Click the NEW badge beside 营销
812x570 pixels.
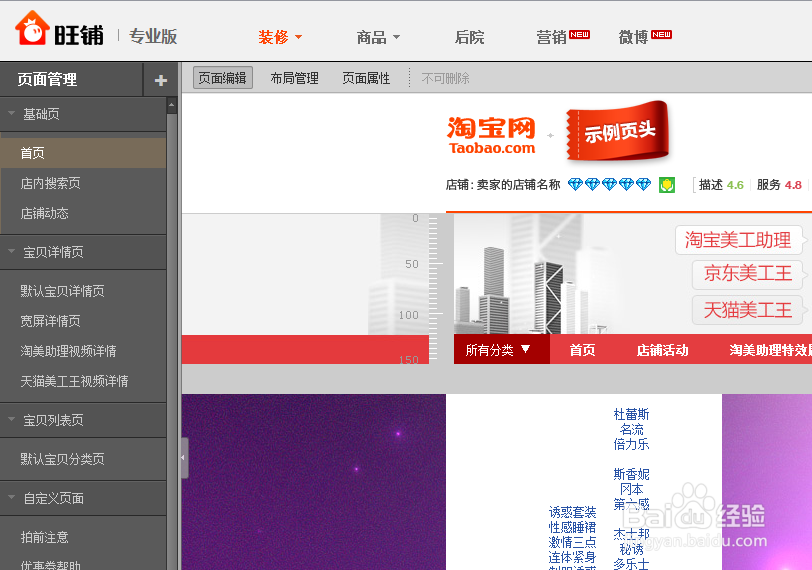coord(579,35)
